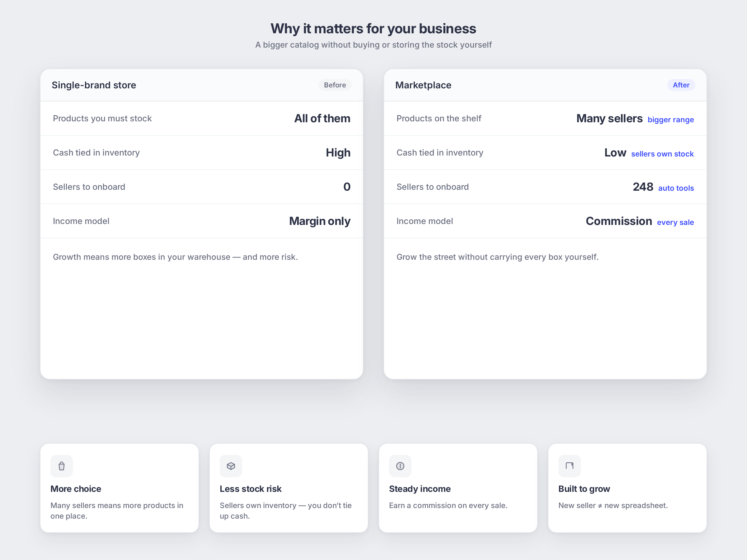Click 'Growth means more boxes' note
The image size is (747, 560).
(175, 257)
